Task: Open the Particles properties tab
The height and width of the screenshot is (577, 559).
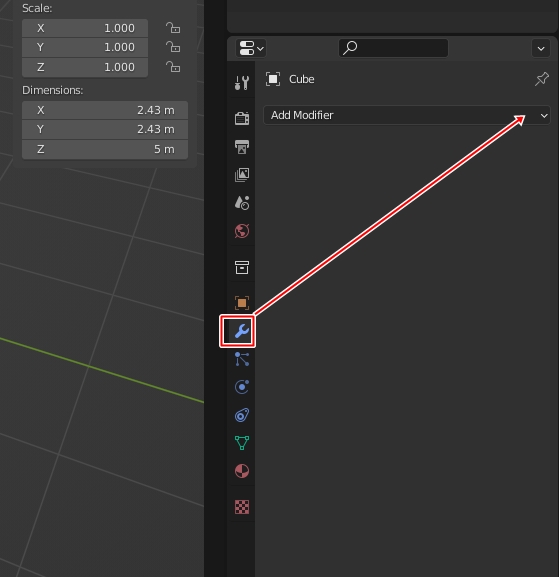Action: (x=242, y=359)
